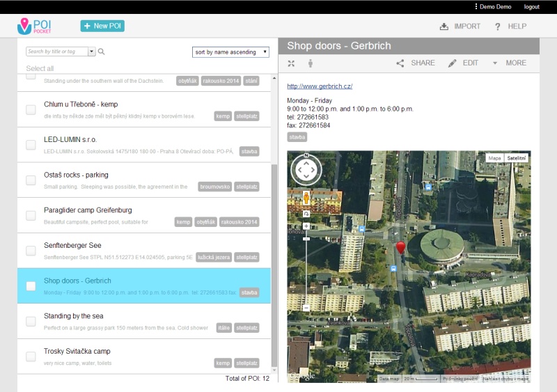This screenshot has width=557, height=392.
Task: Click the scrollbar up arrow of POI list
Action: click(274, 78)
